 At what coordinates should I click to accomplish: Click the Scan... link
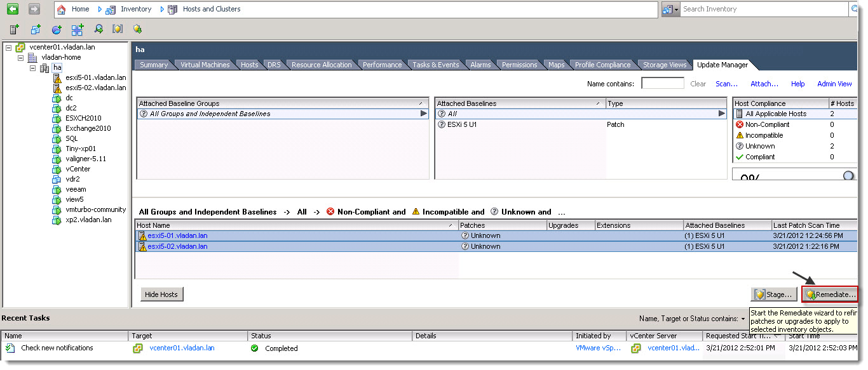point(727,84)
